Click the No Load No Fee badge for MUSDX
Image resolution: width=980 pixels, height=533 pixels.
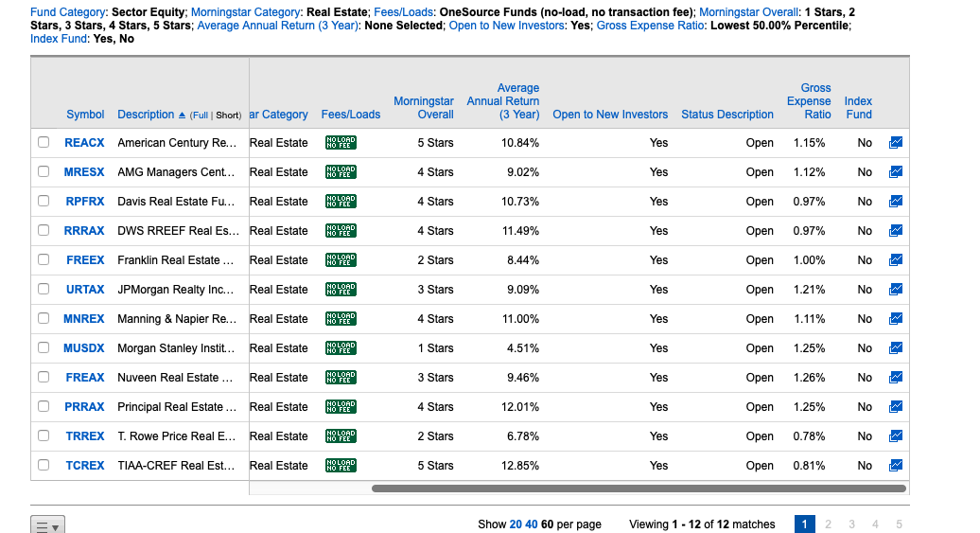[x=341, y=347]
